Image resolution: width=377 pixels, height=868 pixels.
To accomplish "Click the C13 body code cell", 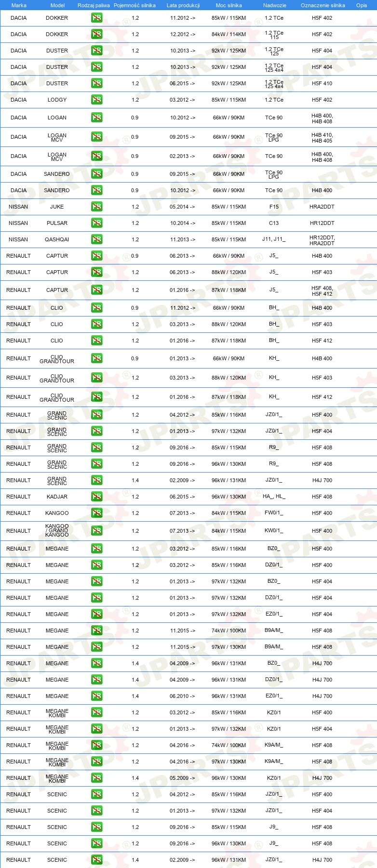I will pos(274,223).
